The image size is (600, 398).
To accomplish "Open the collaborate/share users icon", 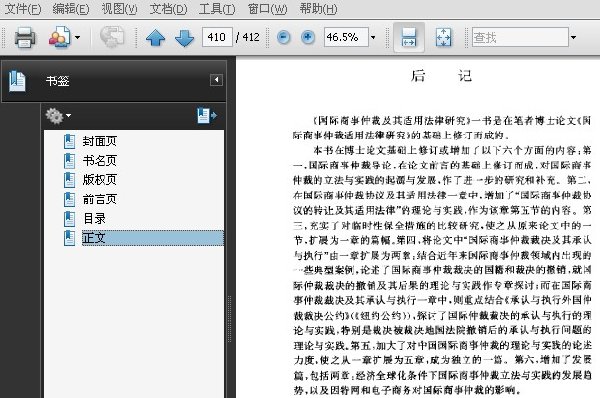I will 59,37.
